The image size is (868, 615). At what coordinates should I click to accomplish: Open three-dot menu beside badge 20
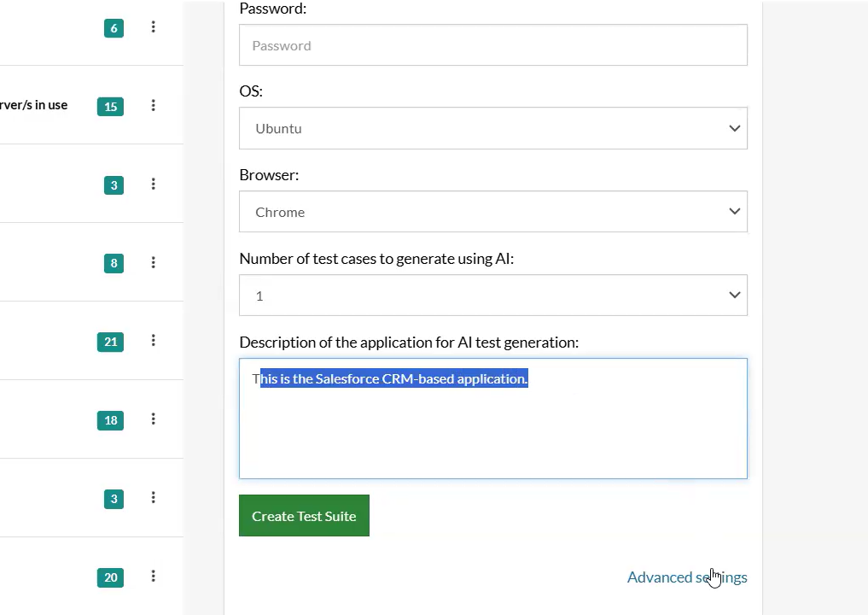point(154,577)
